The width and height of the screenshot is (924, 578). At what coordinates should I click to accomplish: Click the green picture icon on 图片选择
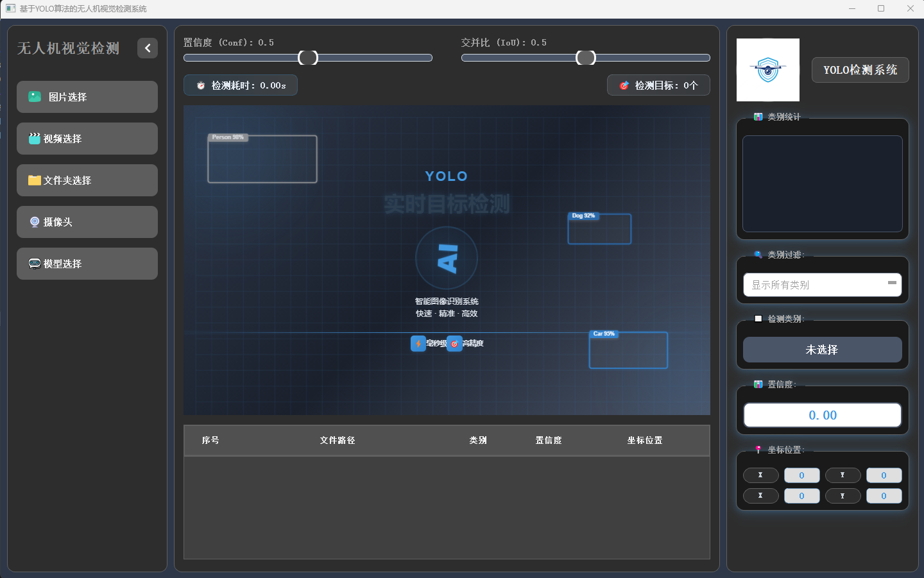click(35, 96)
